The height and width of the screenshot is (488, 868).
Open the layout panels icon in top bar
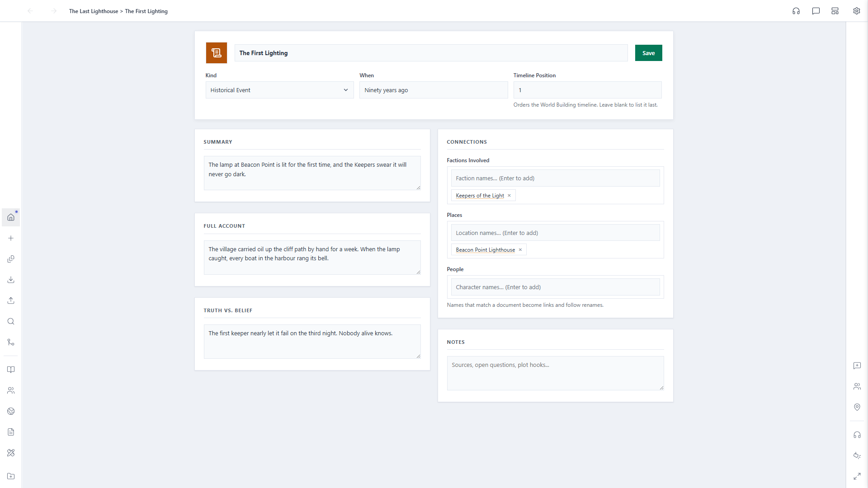click(835, 11)
